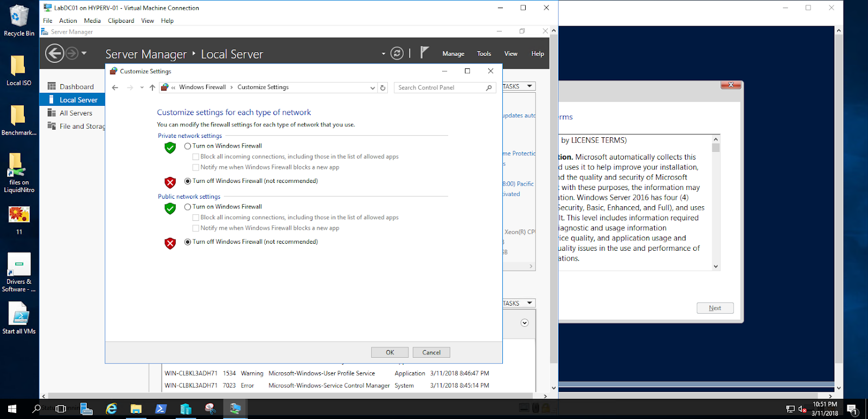
Task: Click the license terms scroll up arrow
Action: 716,139
